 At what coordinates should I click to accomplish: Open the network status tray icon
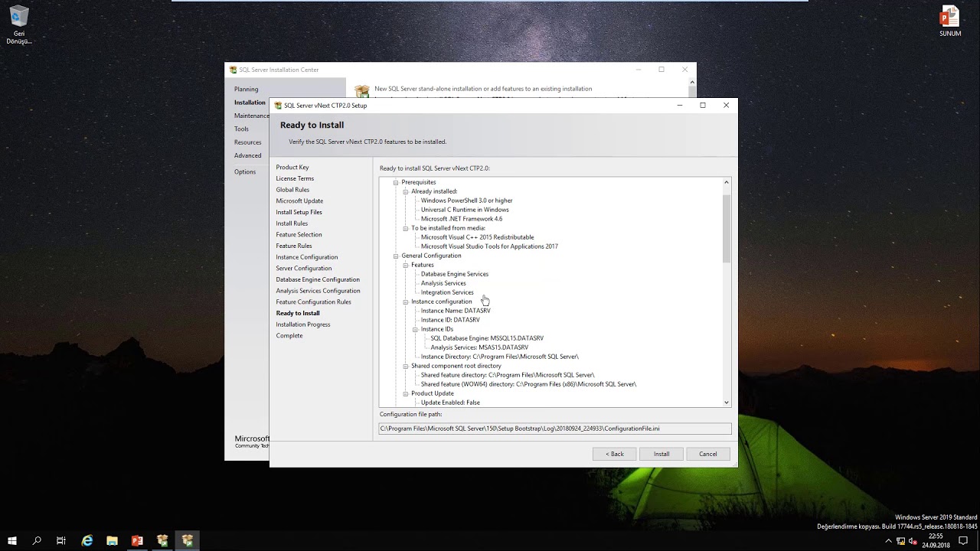901,541
